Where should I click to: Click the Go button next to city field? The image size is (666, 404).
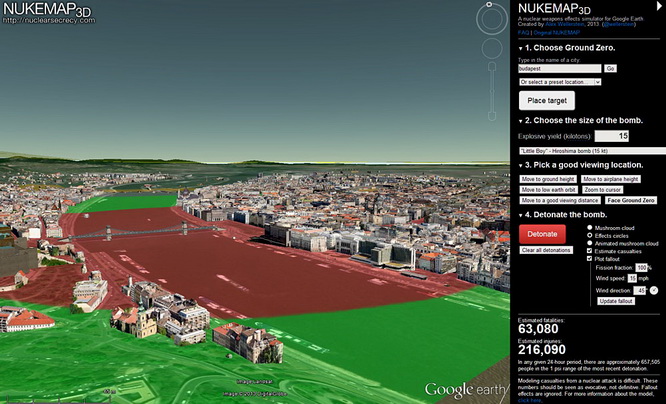click(610, 68)
